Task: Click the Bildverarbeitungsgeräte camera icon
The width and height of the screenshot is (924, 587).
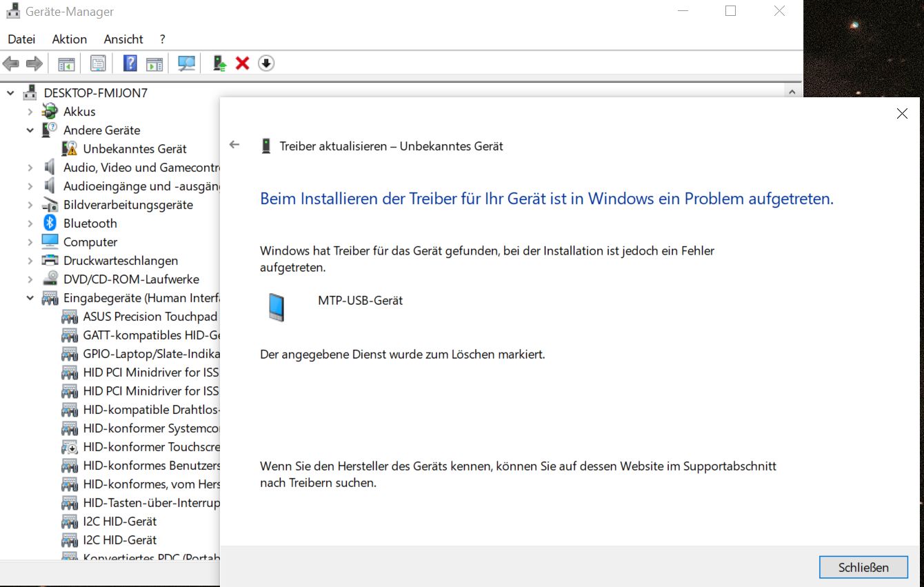Action: pos(50,204)
